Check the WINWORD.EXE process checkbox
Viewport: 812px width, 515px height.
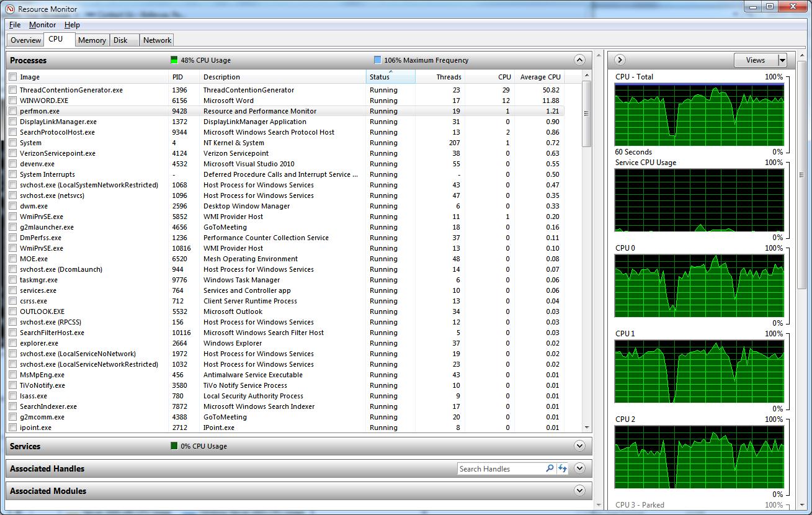coord(13,101)
